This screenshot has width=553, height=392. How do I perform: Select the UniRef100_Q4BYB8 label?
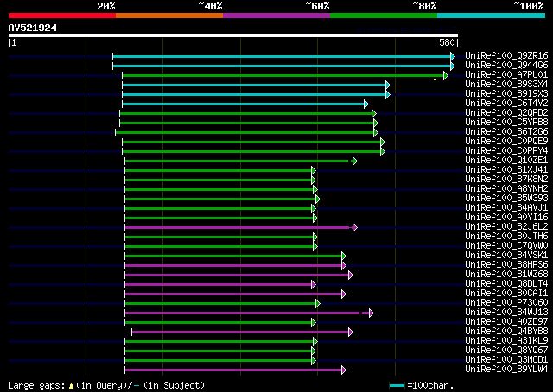pyautogui.click(x=506, y=332)
